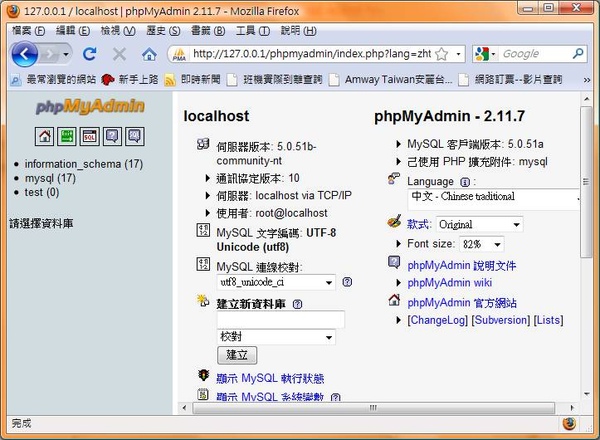This screenshot has height=440, width=600.
Task: Open the 即時新聞 bookmark
Action: (x=192, y=80)
